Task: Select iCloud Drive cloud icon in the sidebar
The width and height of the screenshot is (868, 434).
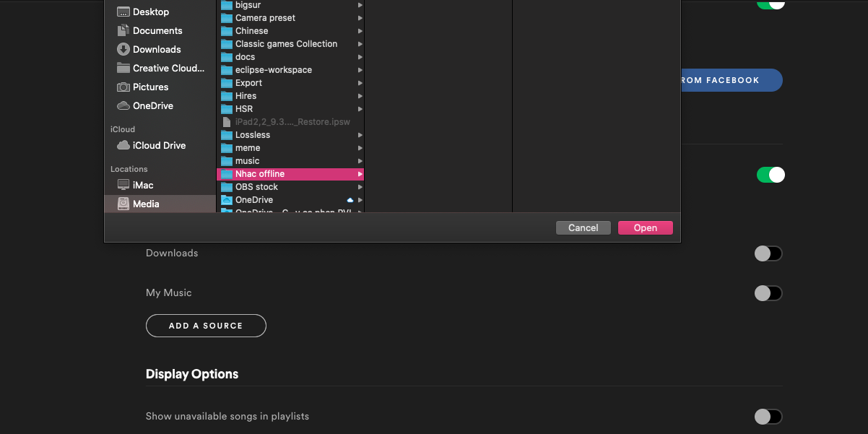Action: coord(123,145)
